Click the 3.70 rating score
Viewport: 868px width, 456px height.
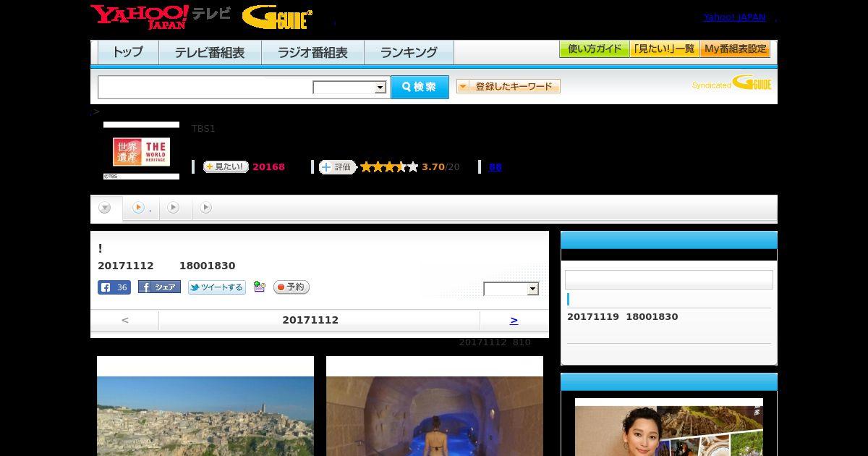click(433, 167)
